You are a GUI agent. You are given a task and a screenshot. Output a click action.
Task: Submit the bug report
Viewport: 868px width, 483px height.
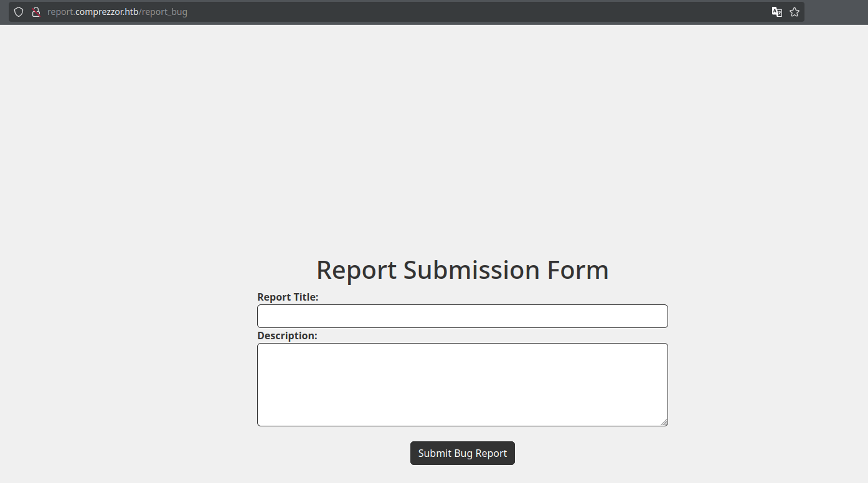pyautogui.click(x=462, y=453)
